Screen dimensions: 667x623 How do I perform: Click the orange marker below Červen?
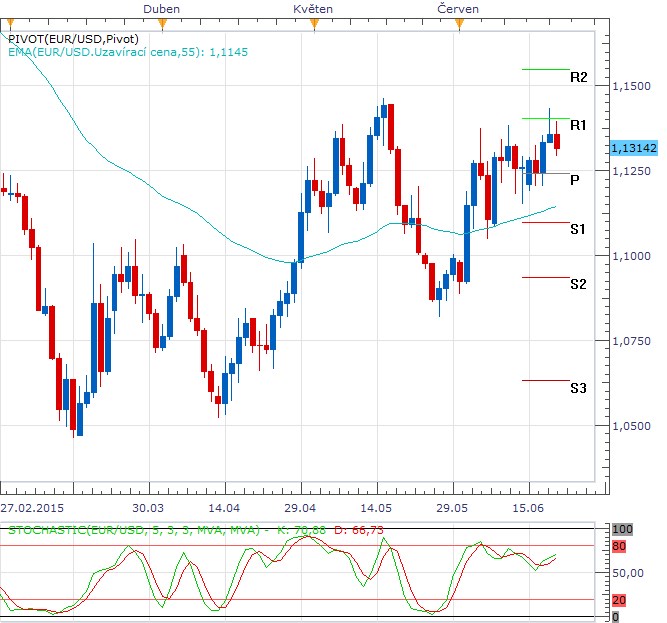pyautogui.click(x=459, y=25)
